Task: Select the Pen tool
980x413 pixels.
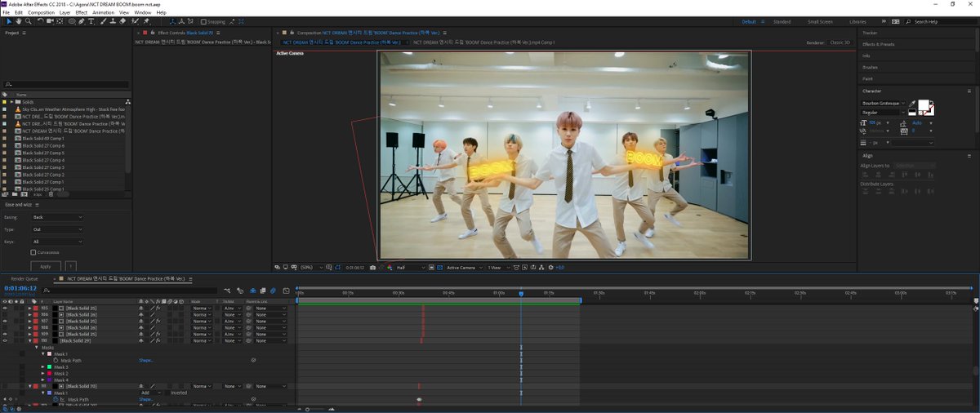Action: coord(82,21)
